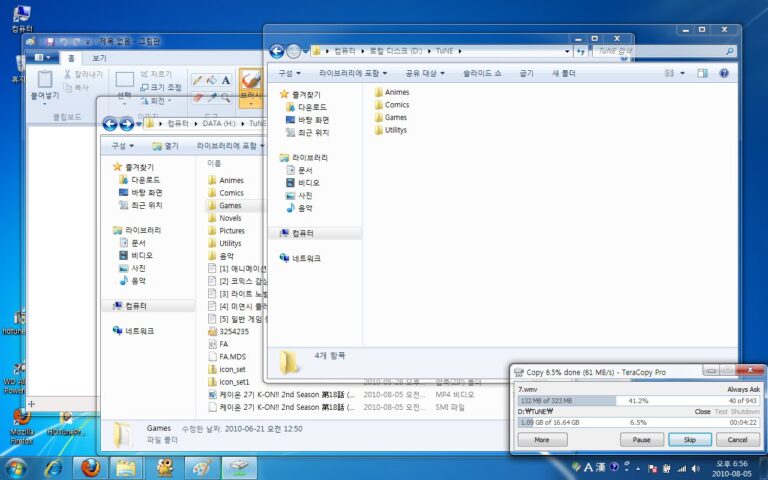Screen dimensions: 768x480
Task: Select the Fill bucket tool in Paint
Action: point(212,80)
